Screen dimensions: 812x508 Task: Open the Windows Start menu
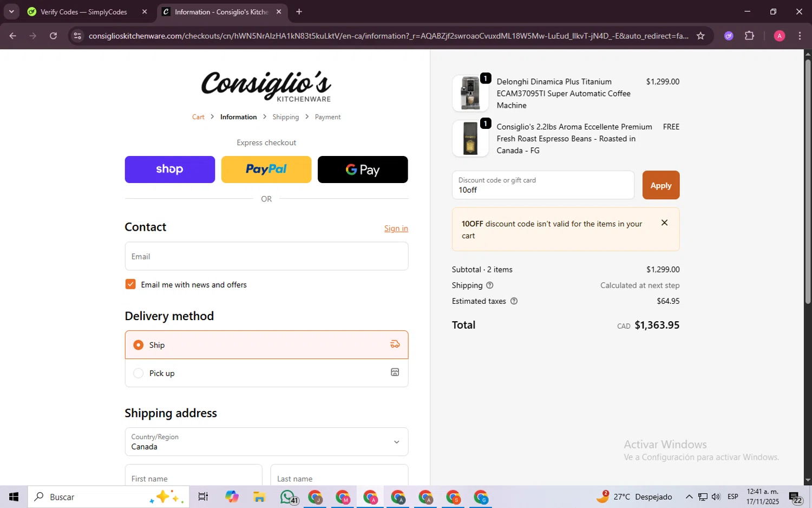[x=14, y=497]
